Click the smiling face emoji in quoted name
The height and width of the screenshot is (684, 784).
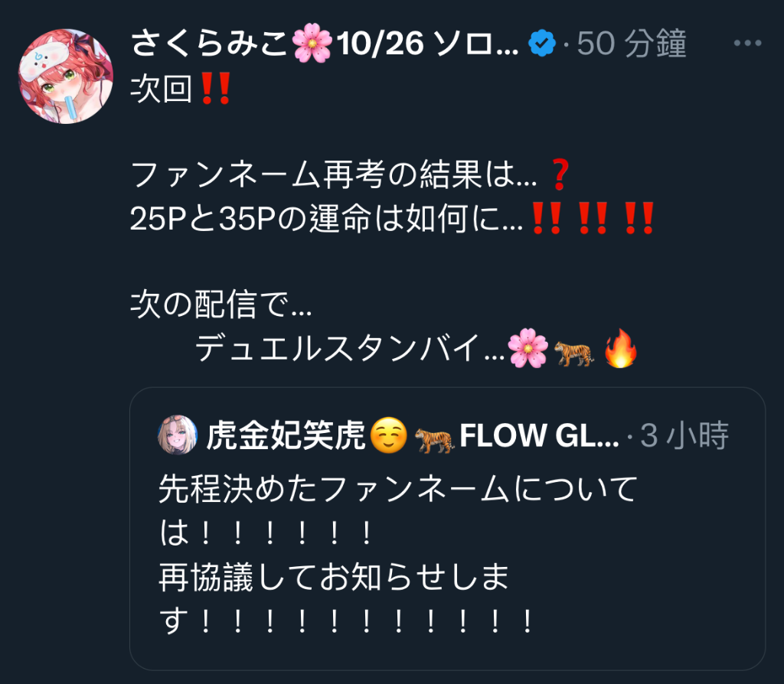coord(388,435)
